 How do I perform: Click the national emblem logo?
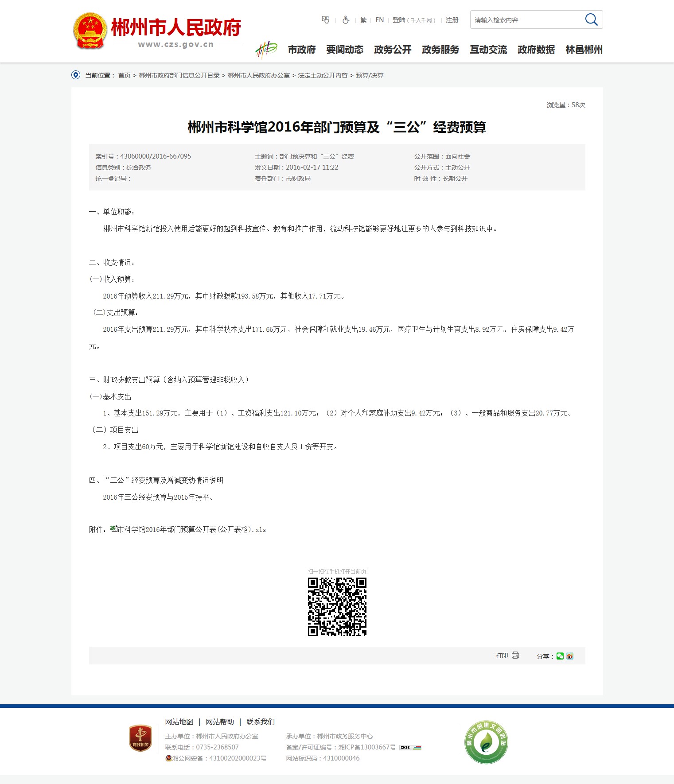point(90,31)
